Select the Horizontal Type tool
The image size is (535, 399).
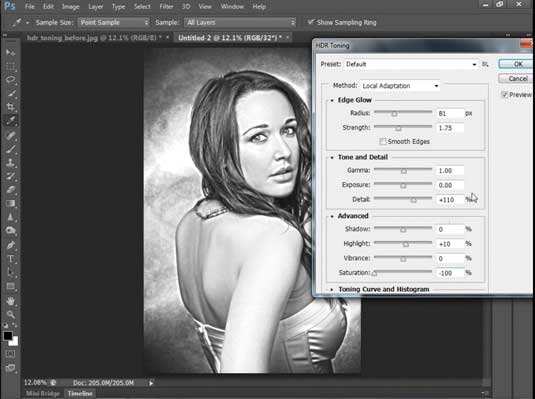10,259
